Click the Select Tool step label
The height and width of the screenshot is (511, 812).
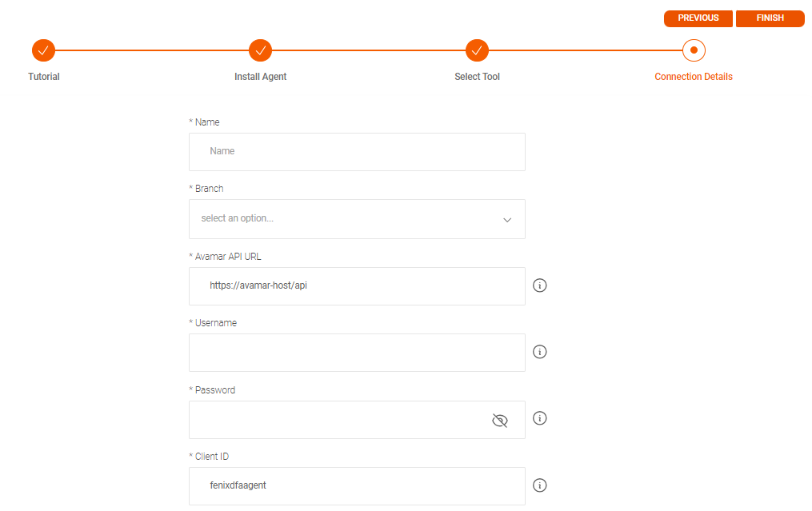(477, 77)
